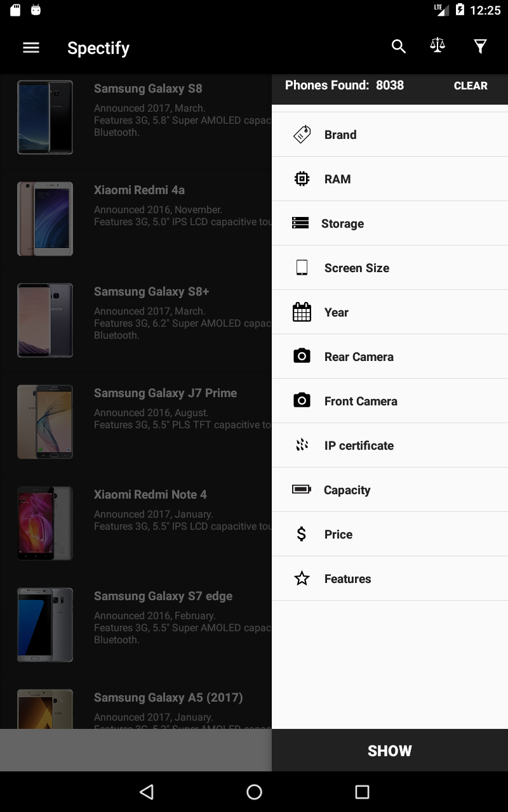Select the Xiaomi Redmi Note 4 title

(x=150, y=495)
